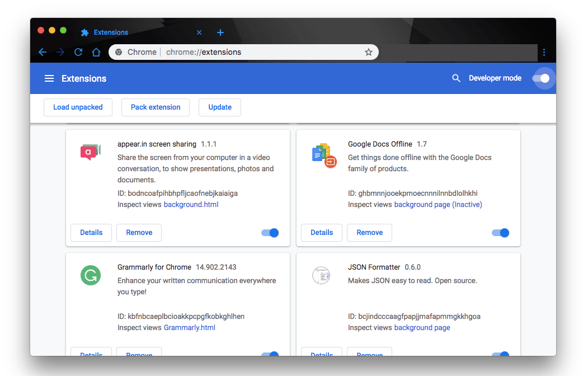Open a new tab with plus icon
This screenshot has height=376, width=588.
click(220, 32)
